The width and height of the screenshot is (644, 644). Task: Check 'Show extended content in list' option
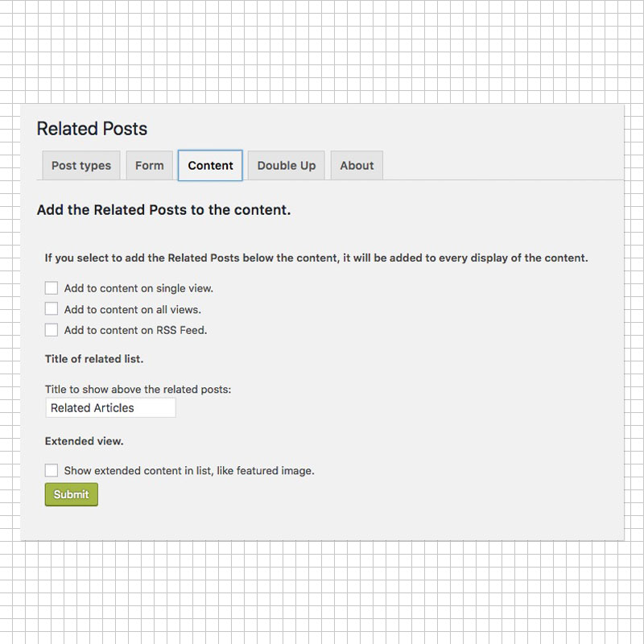(x=52, y=470)
